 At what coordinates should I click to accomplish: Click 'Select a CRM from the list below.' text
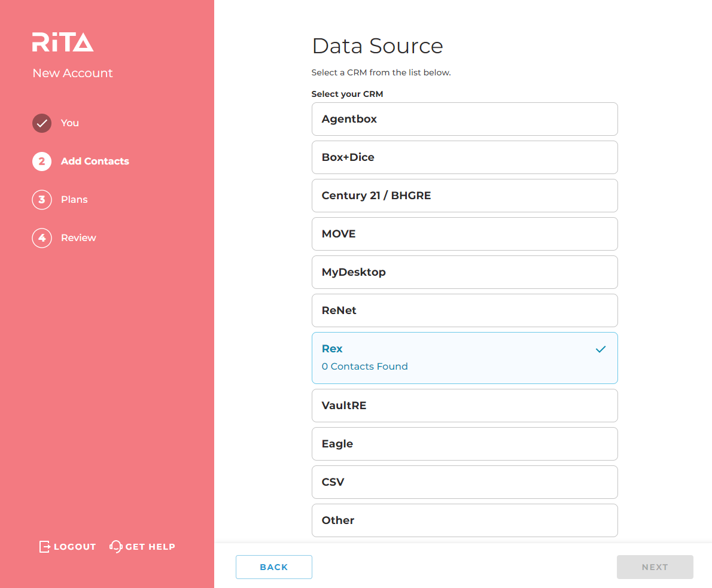[381, 72]
